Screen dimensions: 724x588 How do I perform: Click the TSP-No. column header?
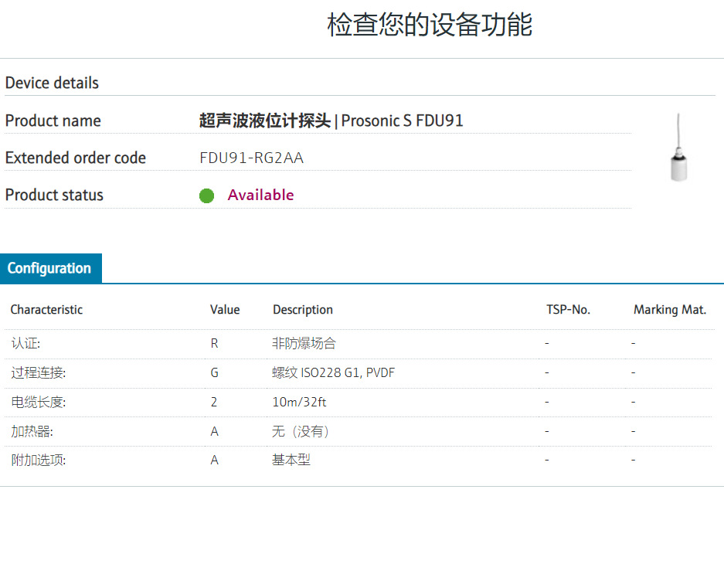568,310
